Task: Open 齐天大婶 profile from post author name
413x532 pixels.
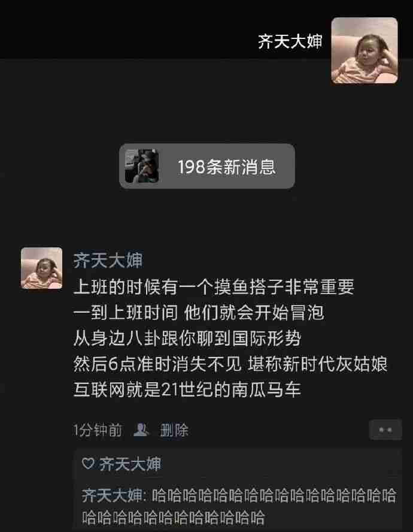Action: 108,260
